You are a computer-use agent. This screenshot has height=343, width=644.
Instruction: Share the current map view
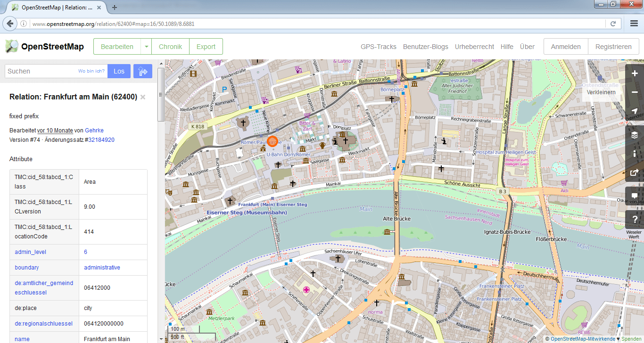tap(635, 172)
